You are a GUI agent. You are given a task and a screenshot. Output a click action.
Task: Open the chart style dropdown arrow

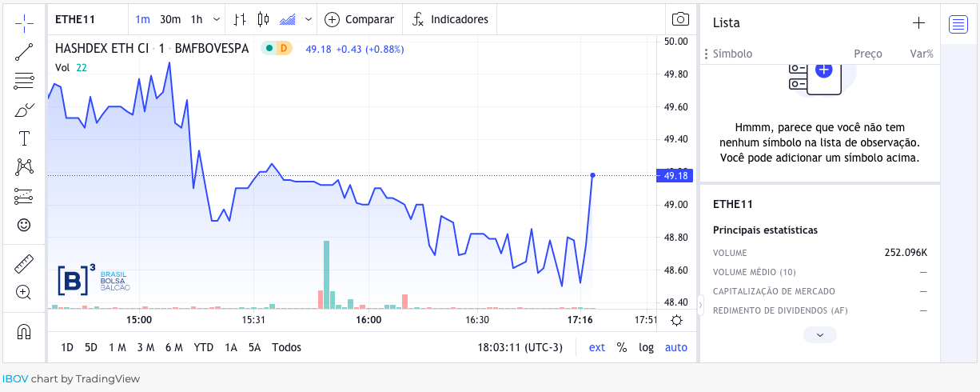(x=309, y=19)
